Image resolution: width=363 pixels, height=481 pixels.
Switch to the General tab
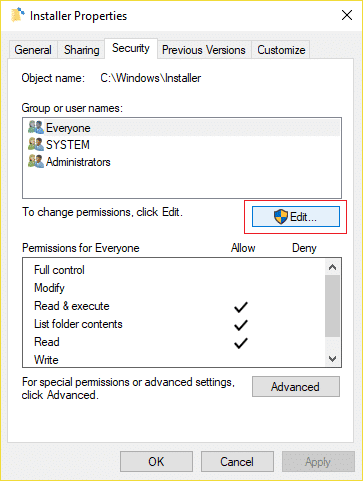coord(33,50)
